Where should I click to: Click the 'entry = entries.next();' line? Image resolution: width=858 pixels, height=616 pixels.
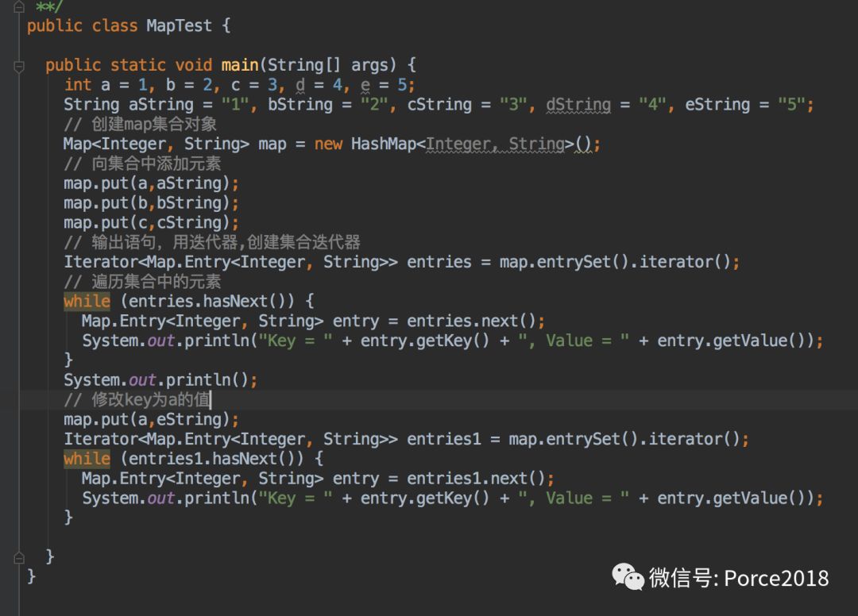pos(313,321)
